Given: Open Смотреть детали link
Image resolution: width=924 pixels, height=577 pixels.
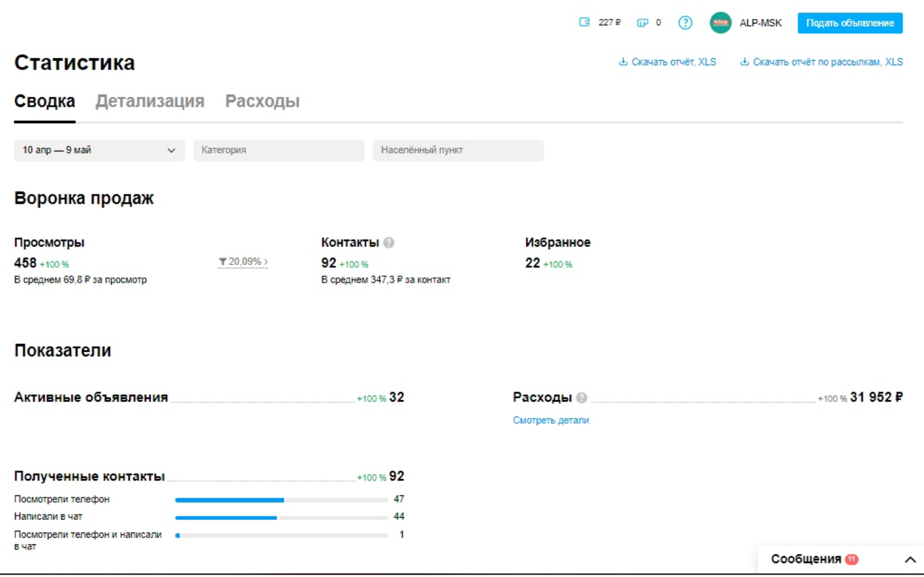Looking at the screenshot, I should point(551,420).
